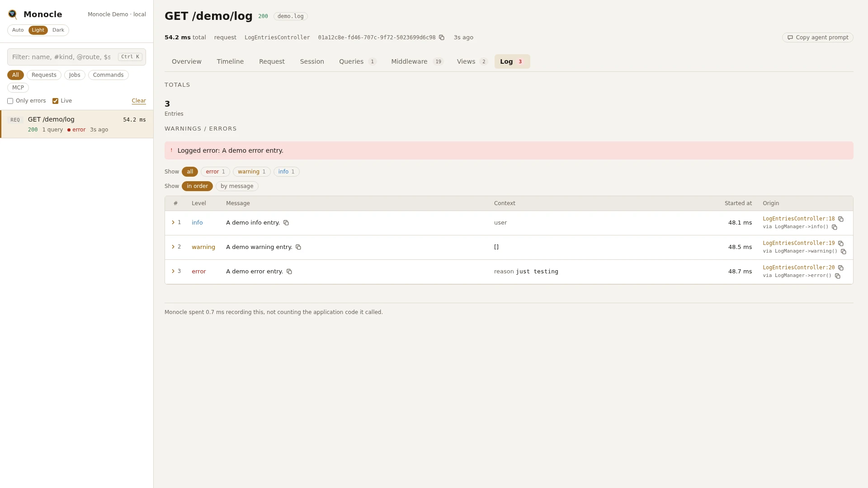
Task: Copy message of demo info entry
Action: pos(286,223)
